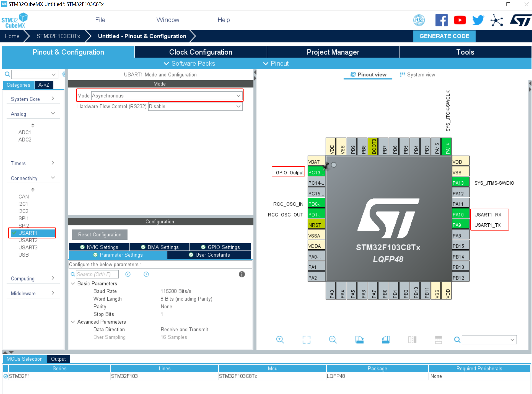Zoom out of the chip pinout
This screenshot has height=394, width=532.
pos(333,339)
